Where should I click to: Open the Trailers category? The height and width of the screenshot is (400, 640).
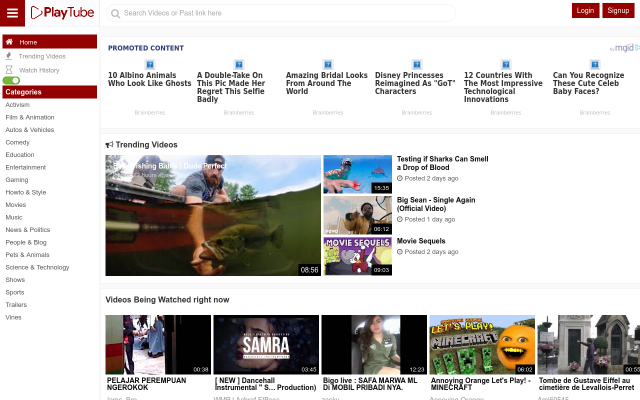16,305
